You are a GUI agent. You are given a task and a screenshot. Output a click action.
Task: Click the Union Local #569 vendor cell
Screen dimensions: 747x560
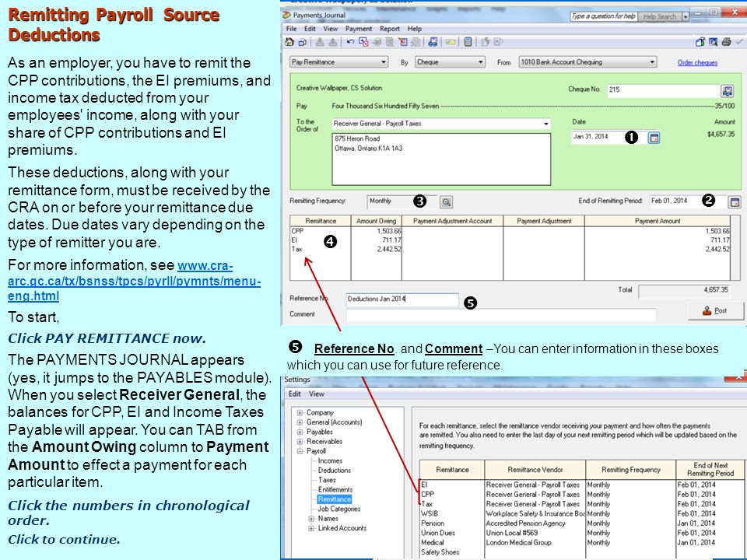coord(535,533)
